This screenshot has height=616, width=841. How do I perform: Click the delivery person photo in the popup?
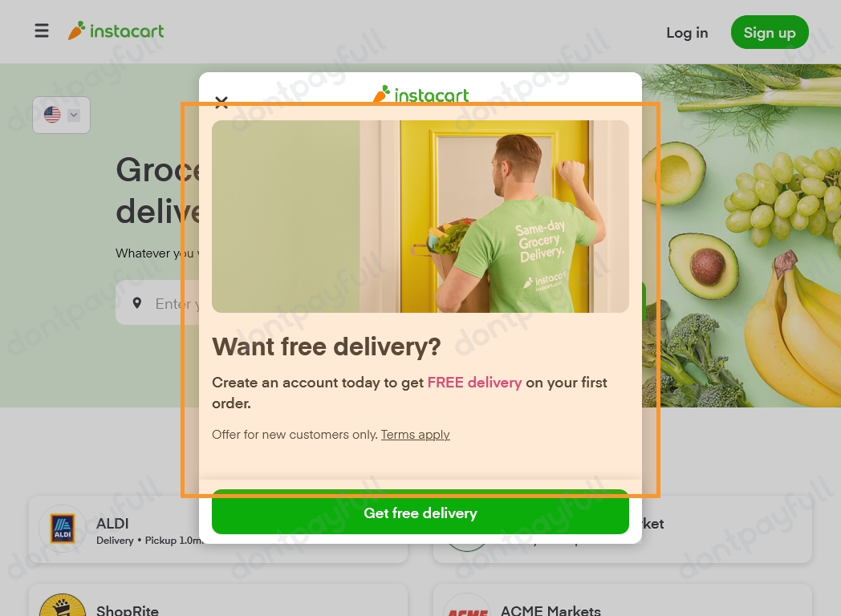pos(420,217)
